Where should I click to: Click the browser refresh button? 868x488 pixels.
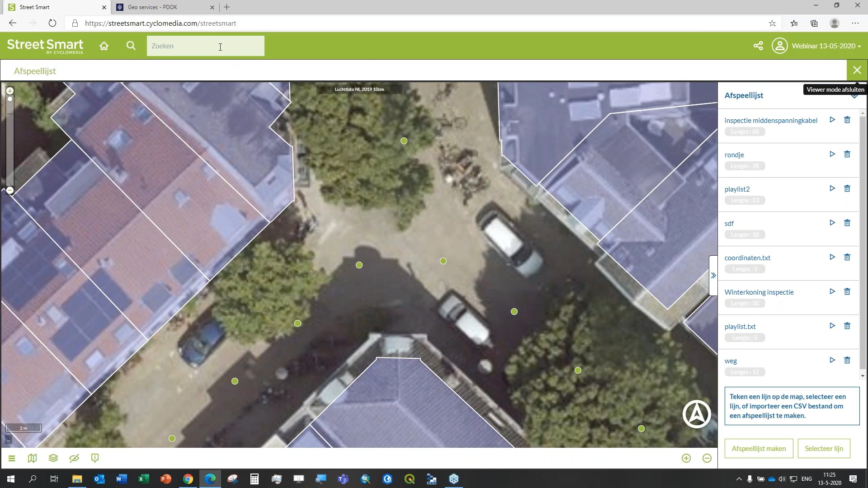(52, 23)
